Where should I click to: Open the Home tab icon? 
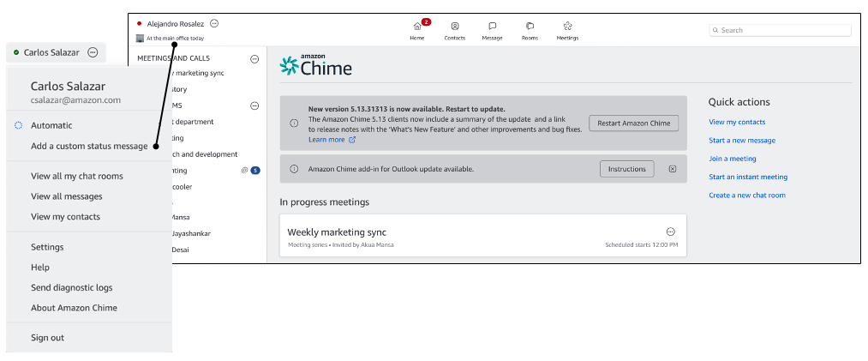416,26
